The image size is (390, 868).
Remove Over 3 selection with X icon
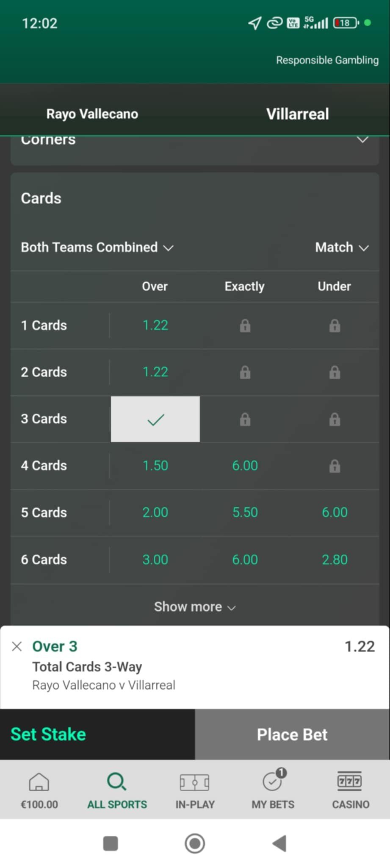coord(17,646)
